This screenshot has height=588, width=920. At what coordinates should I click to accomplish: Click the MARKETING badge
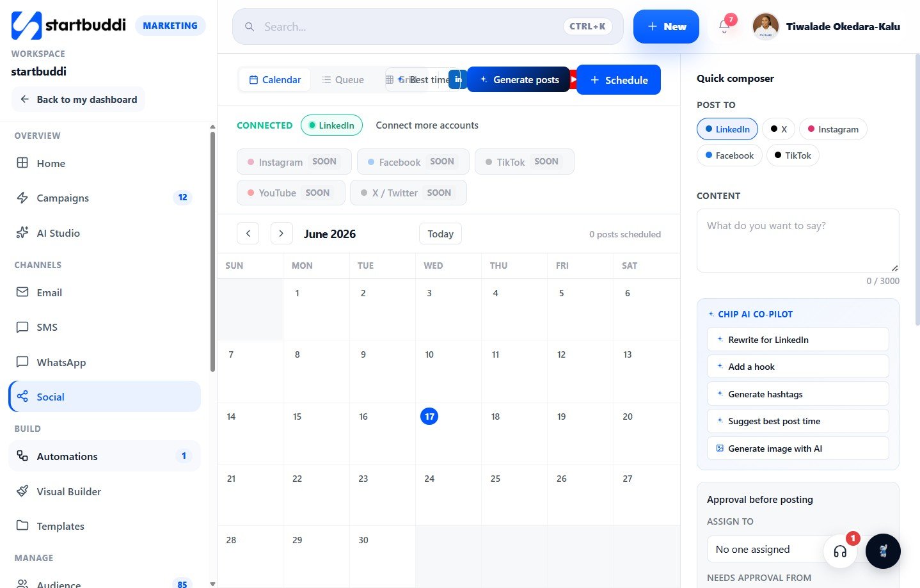pos(170,26)
